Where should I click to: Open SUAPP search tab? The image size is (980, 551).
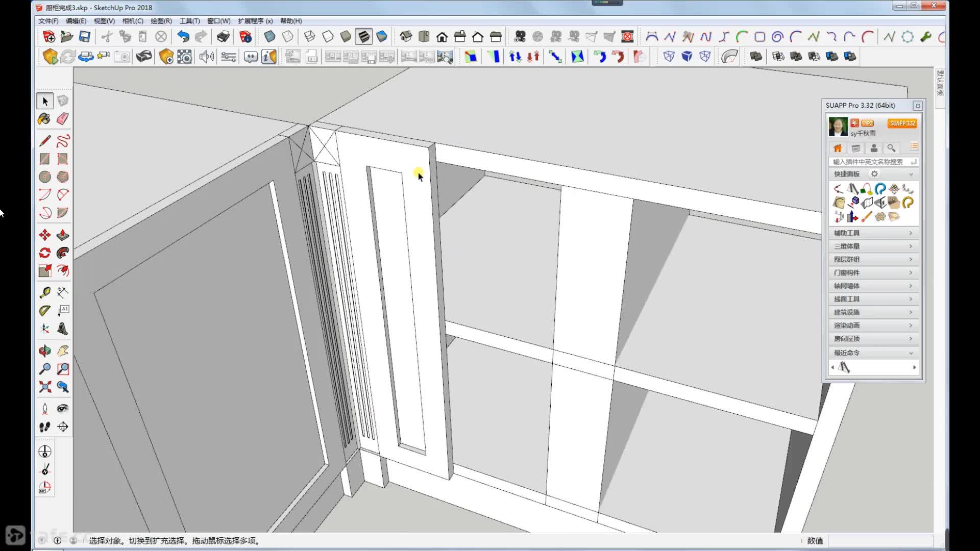[x=891, y=148]
